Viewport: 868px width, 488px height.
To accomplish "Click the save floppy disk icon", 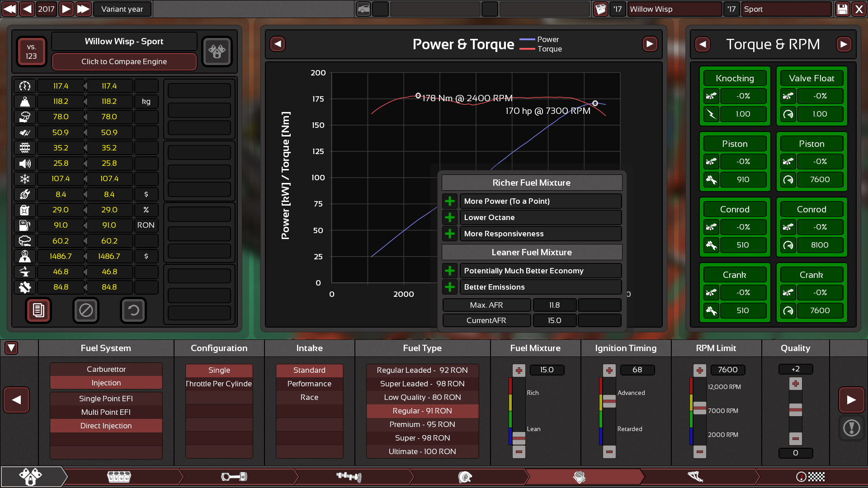I will pyautogui.click(x=842, y=9).
